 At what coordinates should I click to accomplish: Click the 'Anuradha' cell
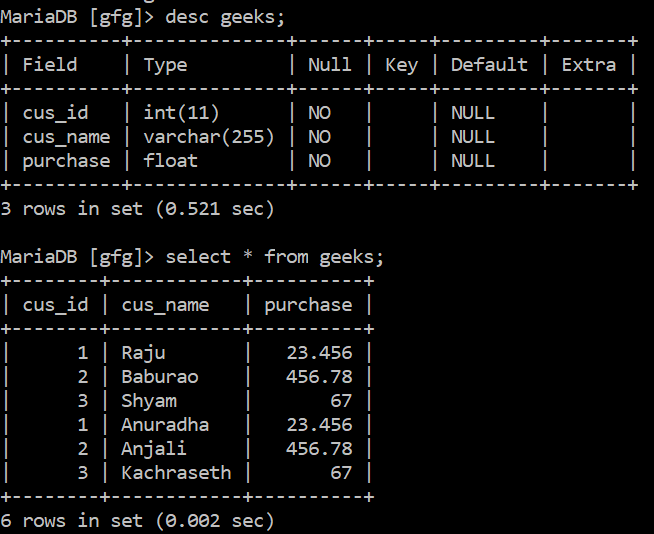tap(165, 425)
